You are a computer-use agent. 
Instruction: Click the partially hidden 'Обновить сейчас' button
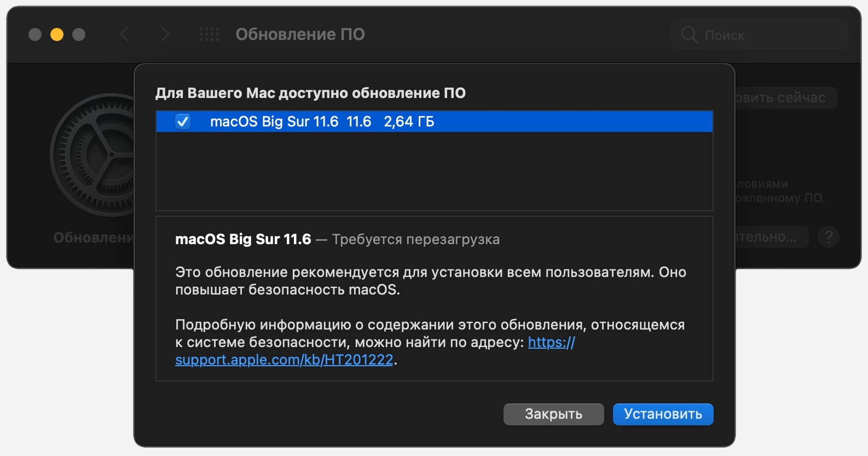785,98
